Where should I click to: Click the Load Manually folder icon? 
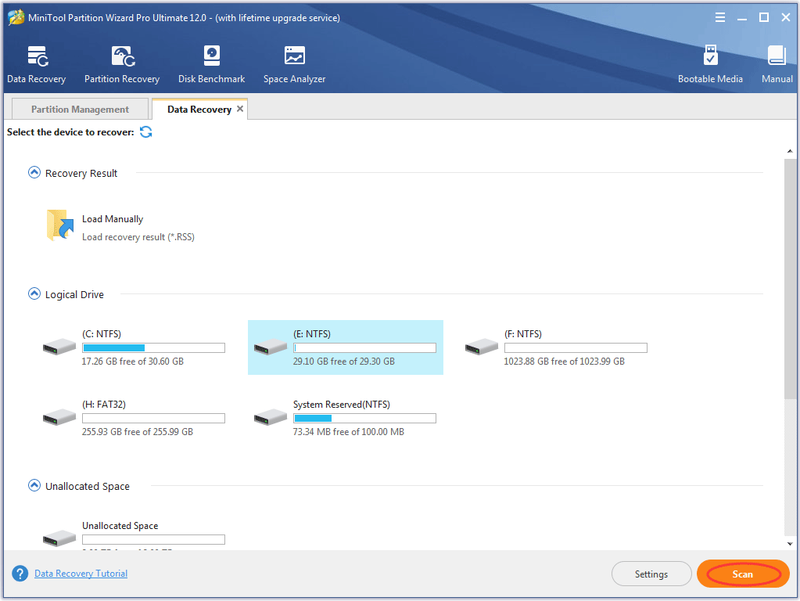click(60, 225)
